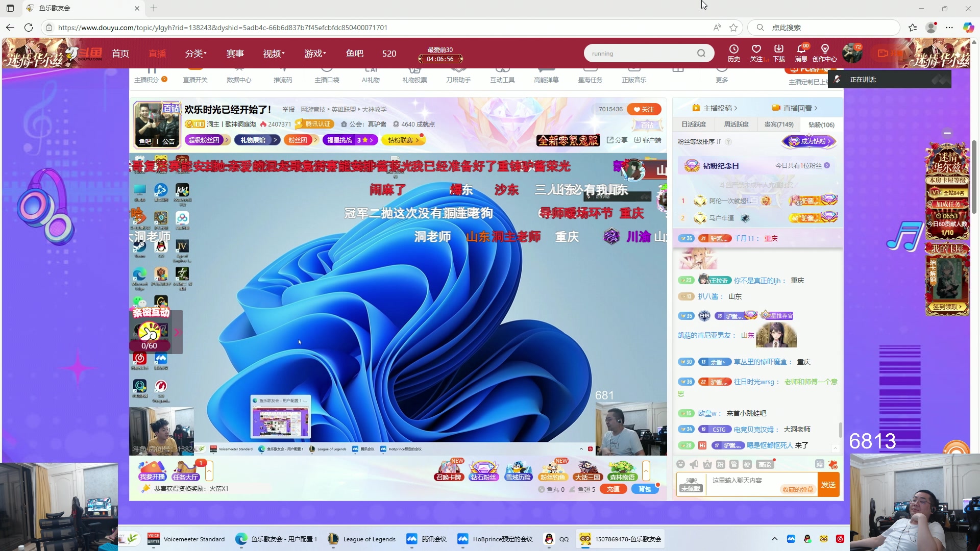980x551 pixels.
Task: Click the 成为钻粉 button
Action: click(810, 141)
